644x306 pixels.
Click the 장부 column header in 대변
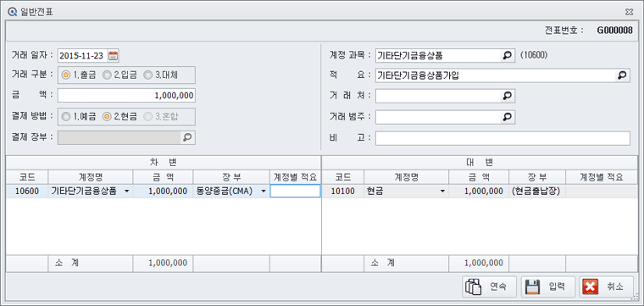[537, 177]
